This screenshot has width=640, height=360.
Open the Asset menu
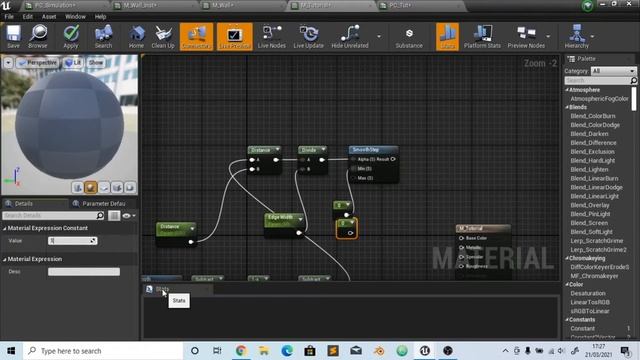coord(49,17)
